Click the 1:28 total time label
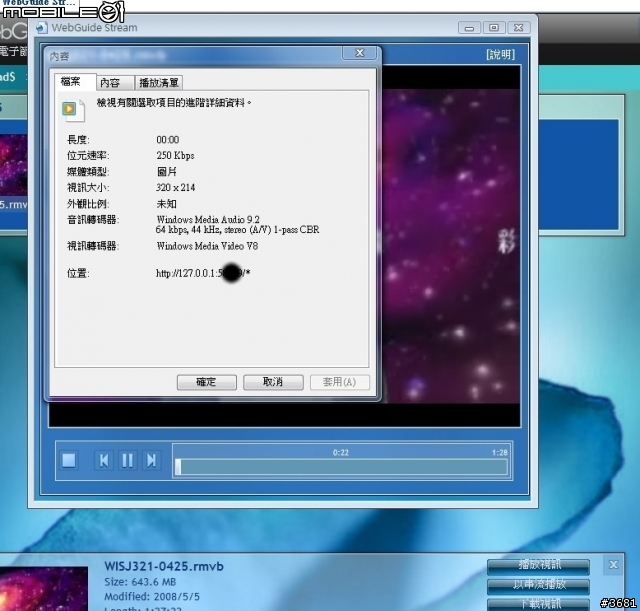The image size is (640, 611). [x=500, y=453]
